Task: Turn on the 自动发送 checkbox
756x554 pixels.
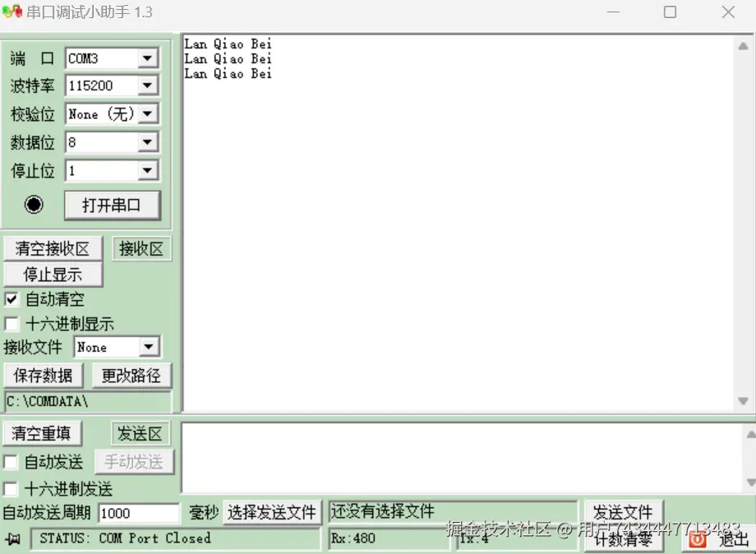Action: pyautogui.click(x=11, y=462)
